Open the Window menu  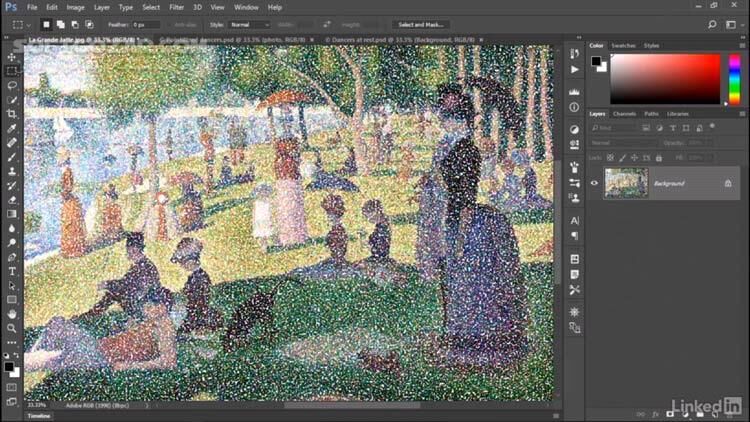click(246, 8)
